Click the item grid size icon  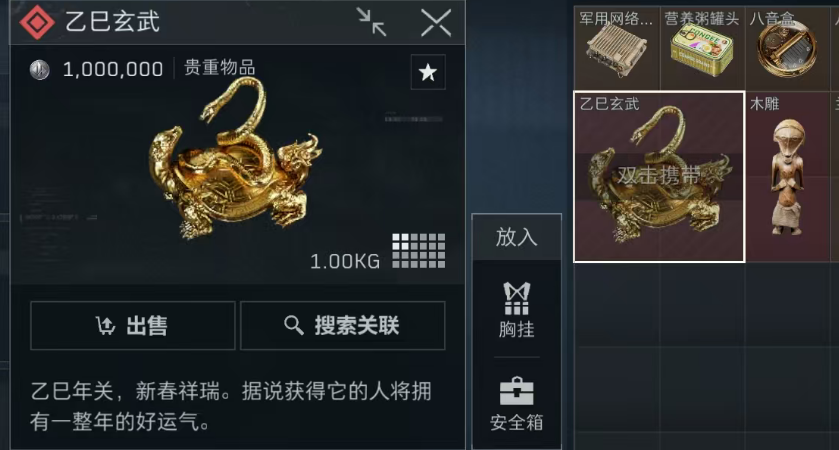click(x=418, y=250)
